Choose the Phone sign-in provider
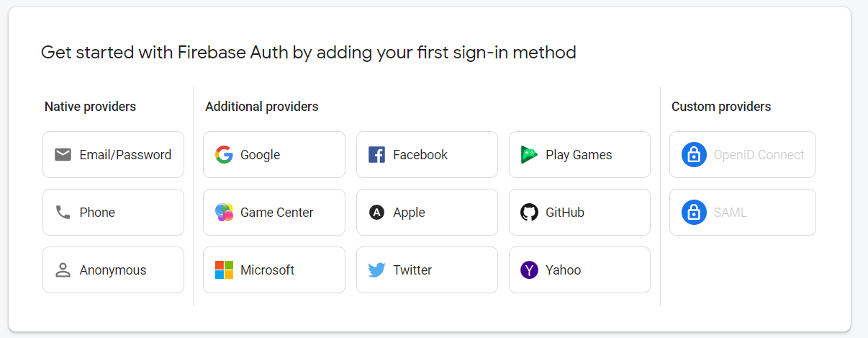868x338 pixels. [113, 212]
